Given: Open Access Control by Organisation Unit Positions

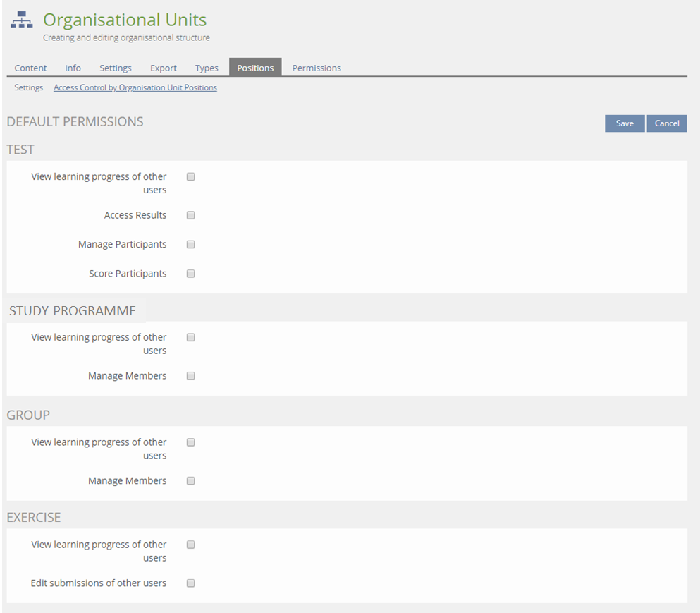Looking at the screenshot, I should click(x=135, y=87).
